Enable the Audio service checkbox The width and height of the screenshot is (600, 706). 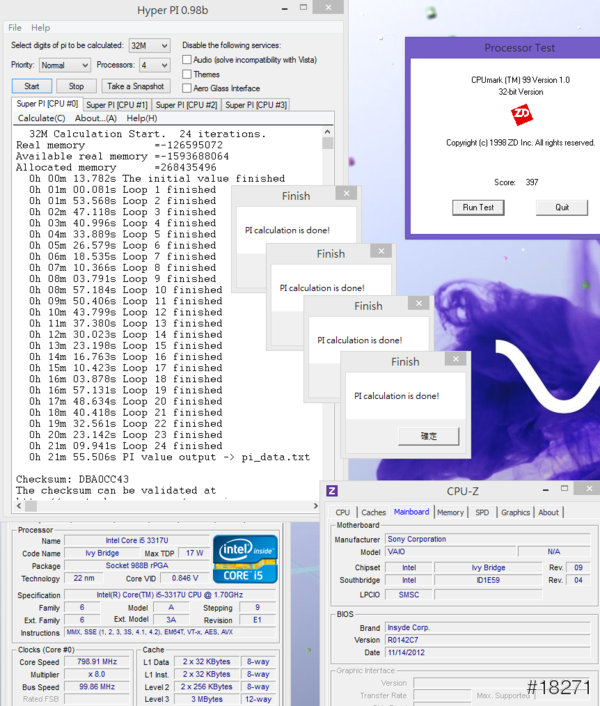coord(188,60)
